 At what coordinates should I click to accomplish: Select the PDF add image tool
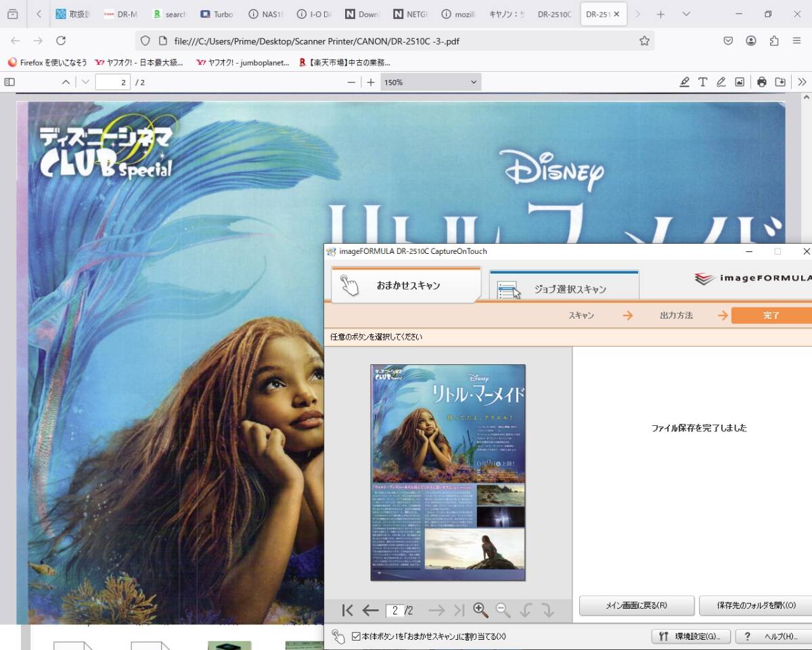click(x=740, y=82)
